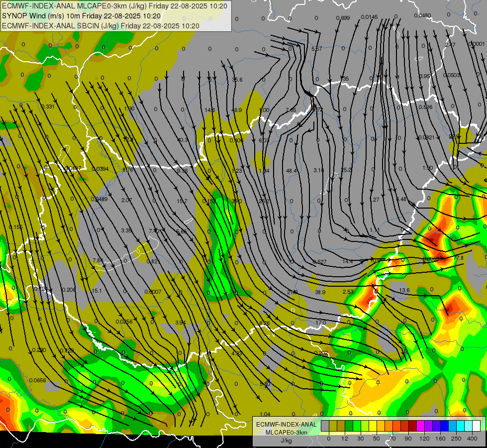The height and width of the screenshot is (448, 487).
Task: Choose the pure blue legend swatch
Action: 444,426
